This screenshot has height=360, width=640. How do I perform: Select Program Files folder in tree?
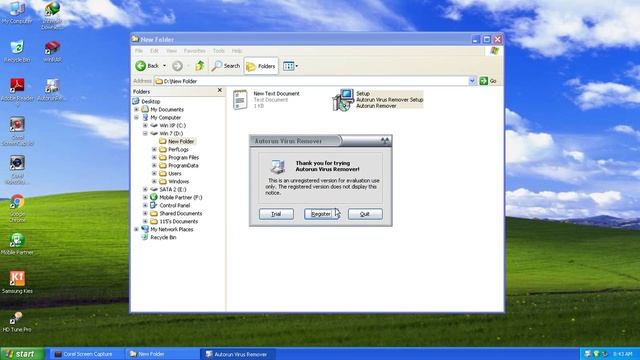coord(184,157)
